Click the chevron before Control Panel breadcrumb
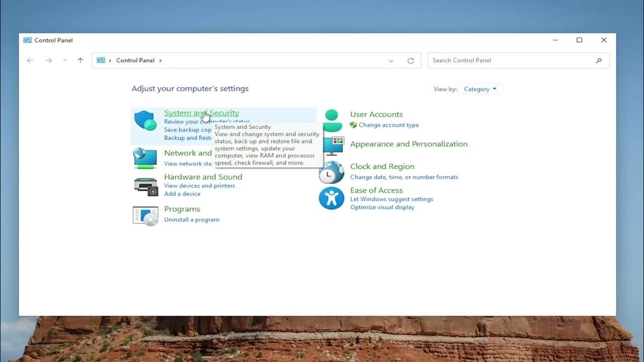 [x=110, y=60]
